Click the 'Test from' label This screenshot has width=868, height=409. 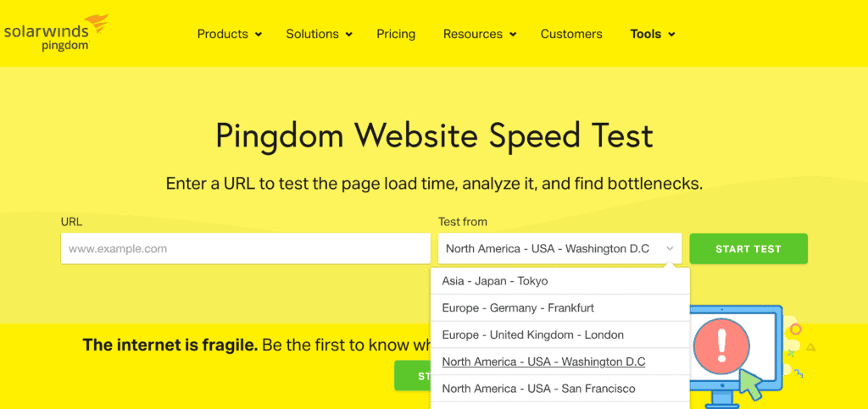(x=463, y=222)
